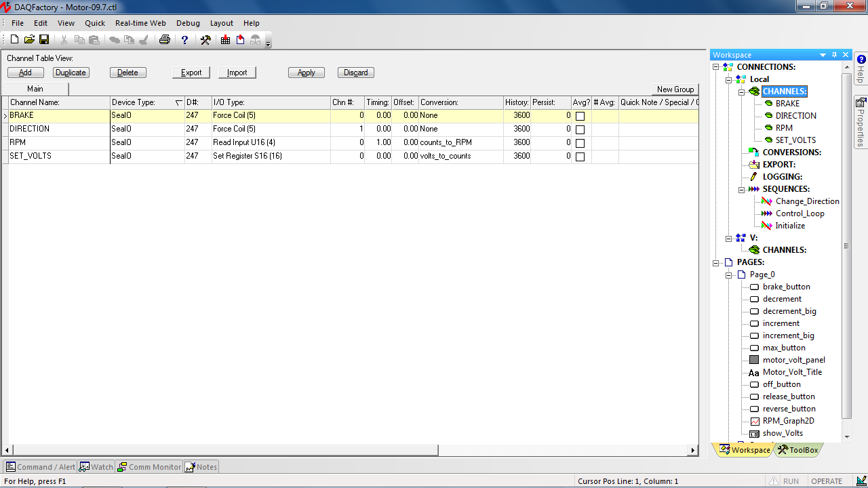Collapse the PAGES tree node

(715, 262)
